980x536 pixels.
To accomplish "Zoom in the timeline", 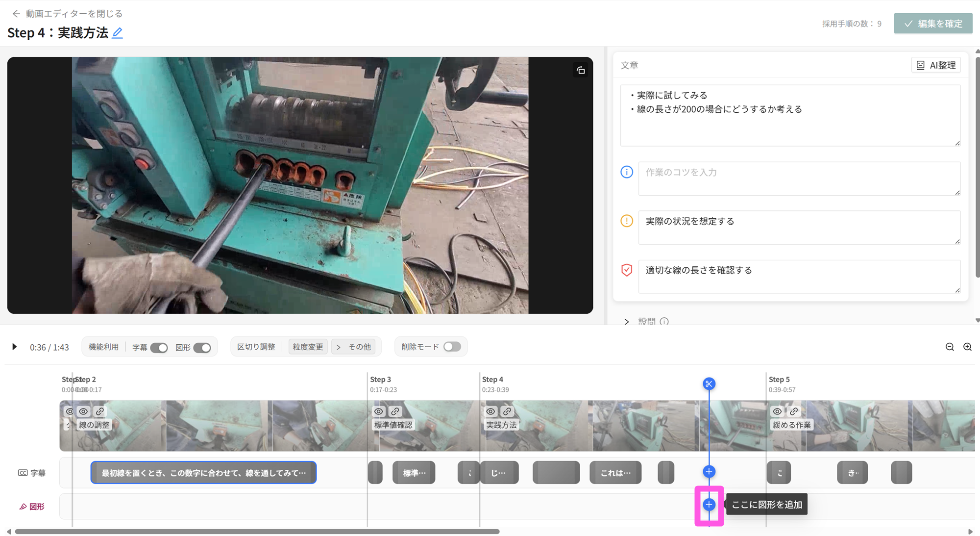I will tap(967, 347).
